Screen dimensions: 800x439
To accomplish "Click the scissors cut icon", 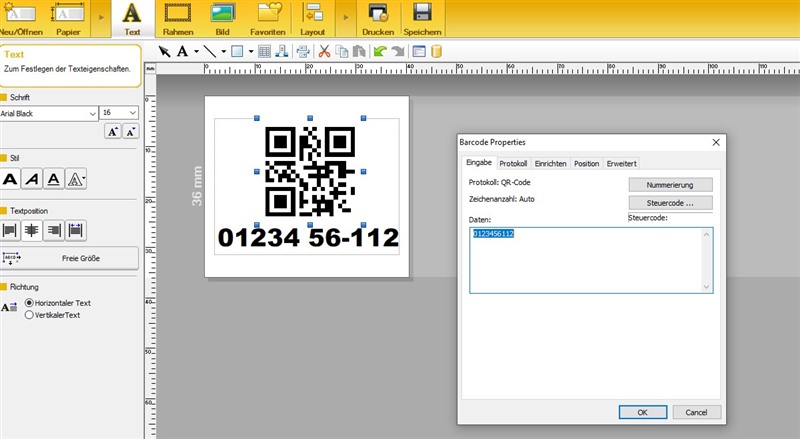I will [324, 51].
